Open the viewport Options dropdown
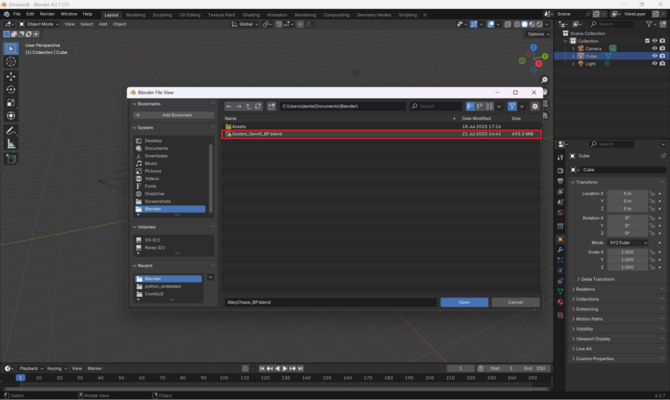Viewport: 670px width, 400px height. (x=538, y=34)
